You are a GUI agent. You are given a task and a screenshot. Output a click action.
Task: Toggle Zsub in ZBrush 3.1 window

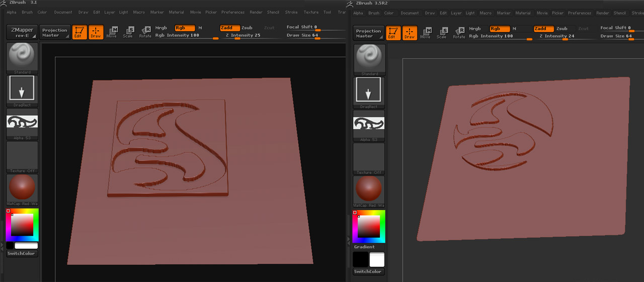[x=247, y=28]
